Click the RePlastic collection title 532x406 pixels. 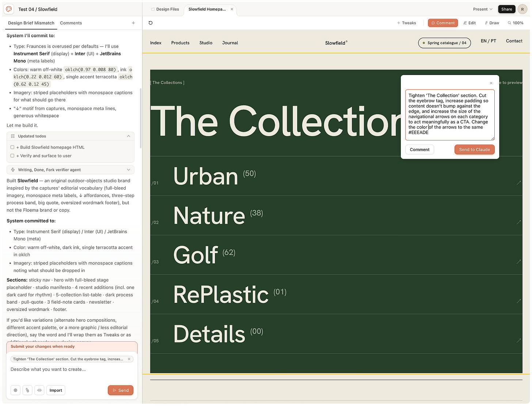click(x=221, y=294)
